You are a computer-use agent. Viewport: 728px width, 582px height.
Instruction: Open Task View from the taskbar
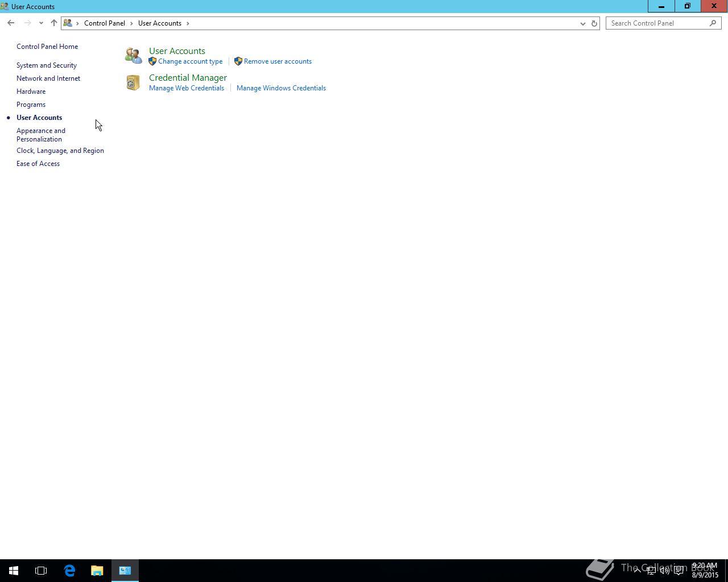click(x=41, y=571)
